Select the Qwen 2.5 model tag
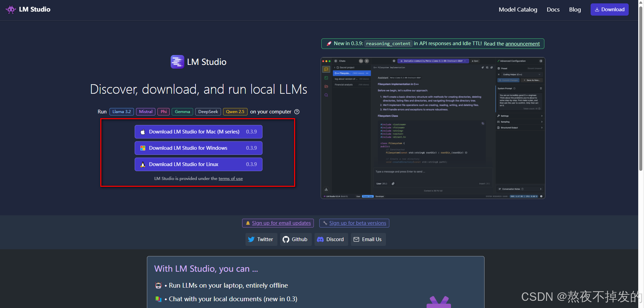The width and height of the screenshot is (644, 308). click(x=235, y=112)
